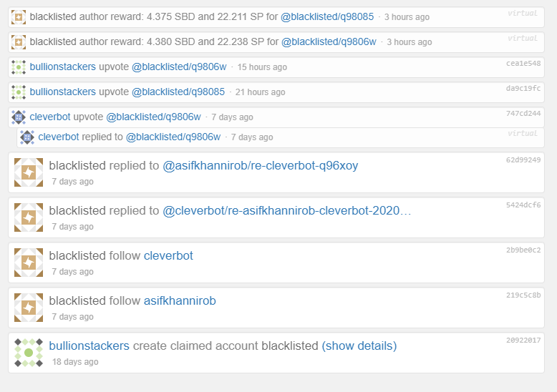Expand show details for claimed account
Image resolution: width=557 pixels, height=392 pixels.
point(359,346)
